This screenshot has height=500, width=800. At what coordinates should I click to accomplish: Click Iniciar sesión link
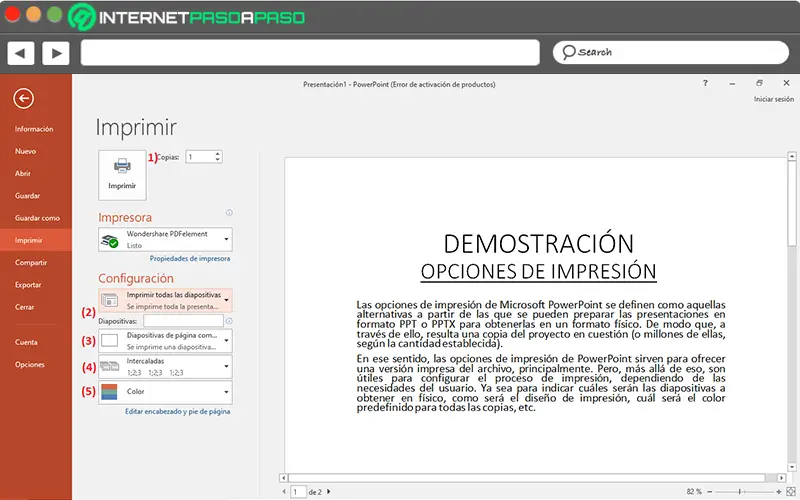(x=773, y=99)
